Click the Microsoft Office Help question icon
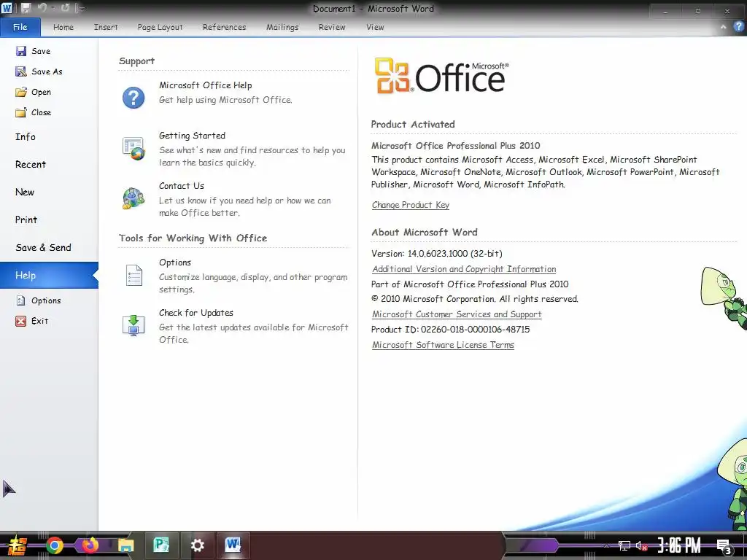 tap(133, 98)
